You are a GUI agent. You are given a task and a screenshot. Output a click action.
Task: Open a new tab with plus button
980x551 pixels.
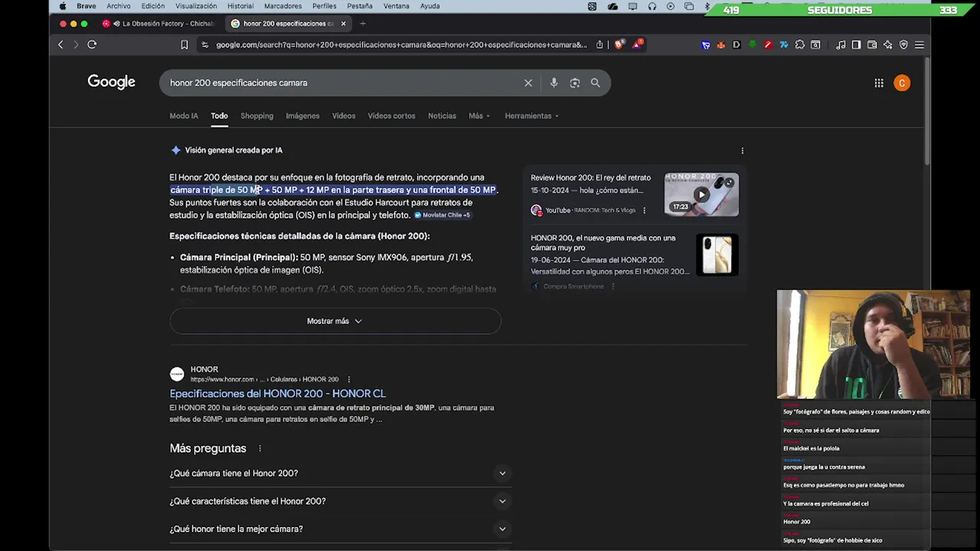363,24
